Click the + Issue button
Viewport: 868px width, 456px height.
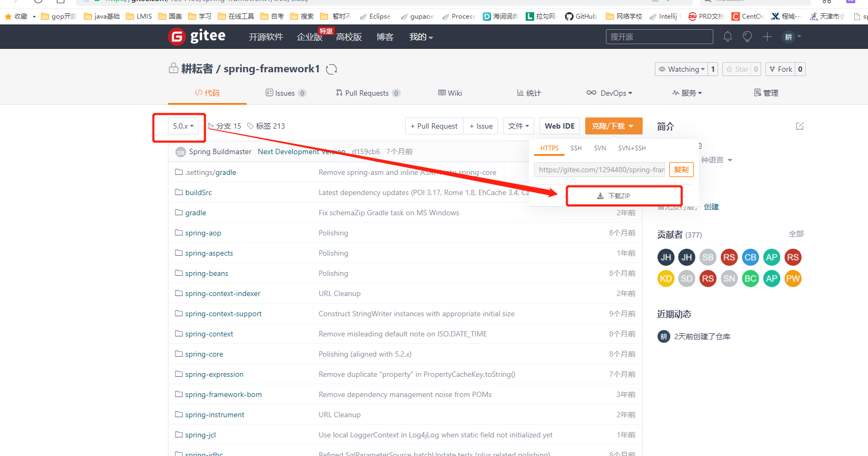(481, 126)
